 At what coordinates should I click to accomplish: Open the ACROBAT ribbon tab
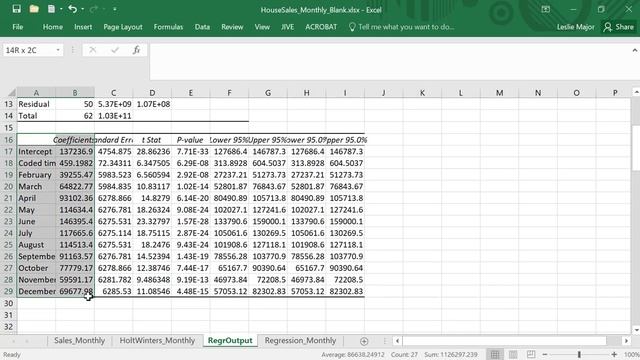coord(321,27)
